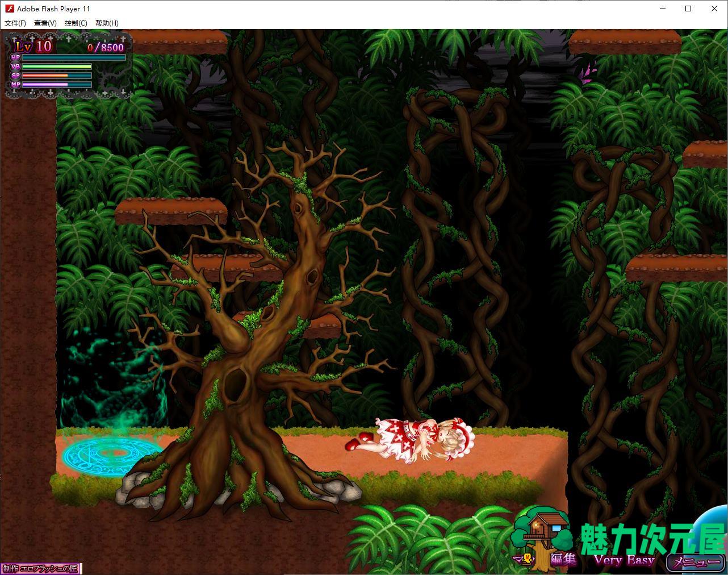Open the 控制(C) menu
The image size is (728, 575).
(76, 23)
